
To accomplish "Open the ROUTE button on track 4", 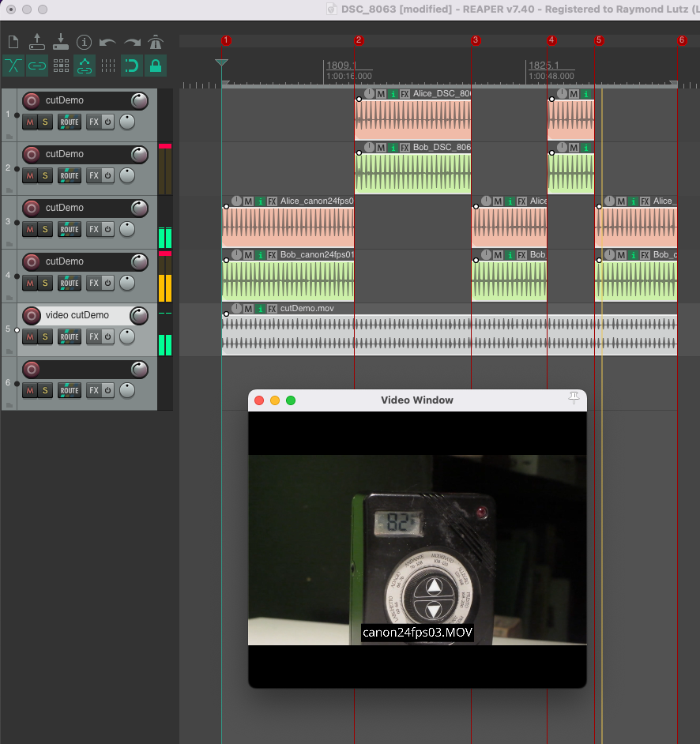I will (70, 283).
